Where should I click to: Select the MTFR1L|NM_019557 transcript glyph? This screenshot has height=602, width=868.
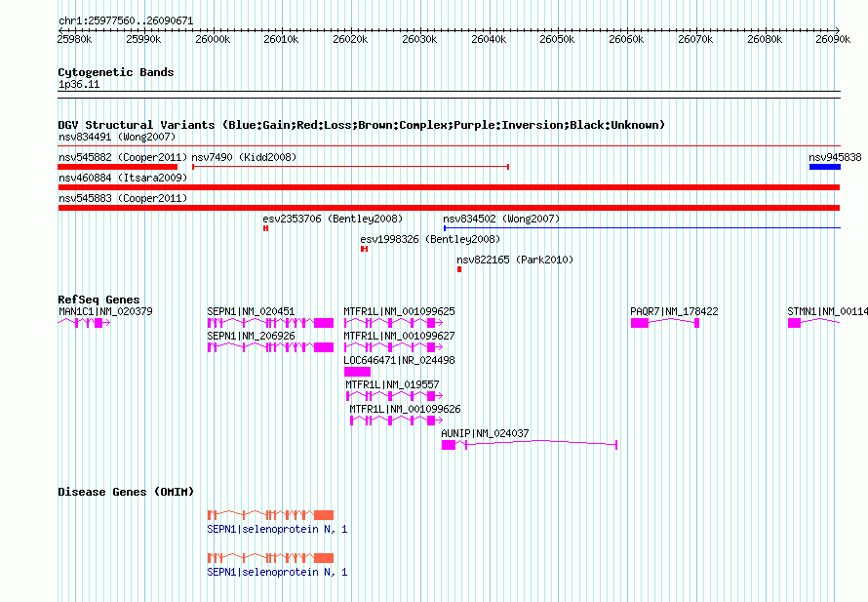[x=395, y=396]
